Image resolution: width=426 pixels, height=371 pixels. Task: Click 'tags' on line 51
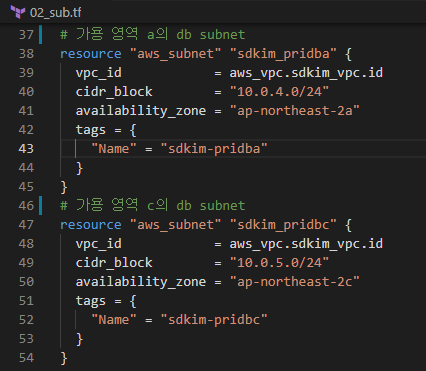[91, 301]
